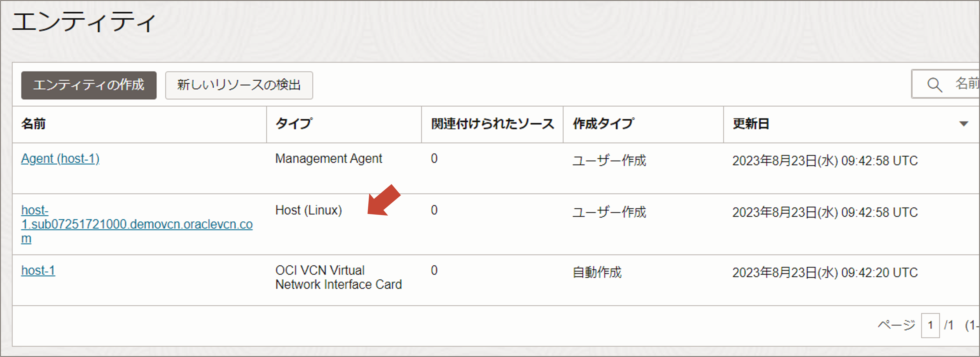The height and width of the screenshot is (357, 980).
Task: Click the エンティティ page heading
Action: pos(84,22)
